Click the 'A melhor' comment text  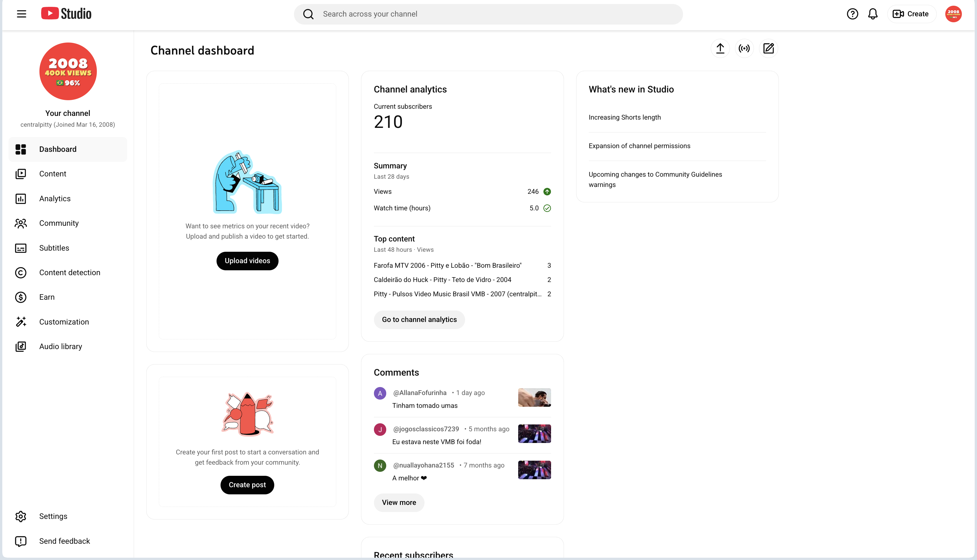pos(410,478)
